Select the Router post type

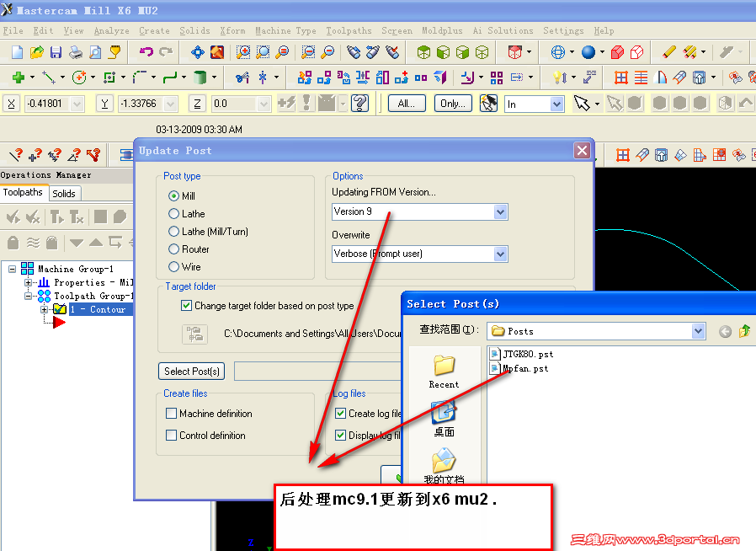[x=173, y=249]
